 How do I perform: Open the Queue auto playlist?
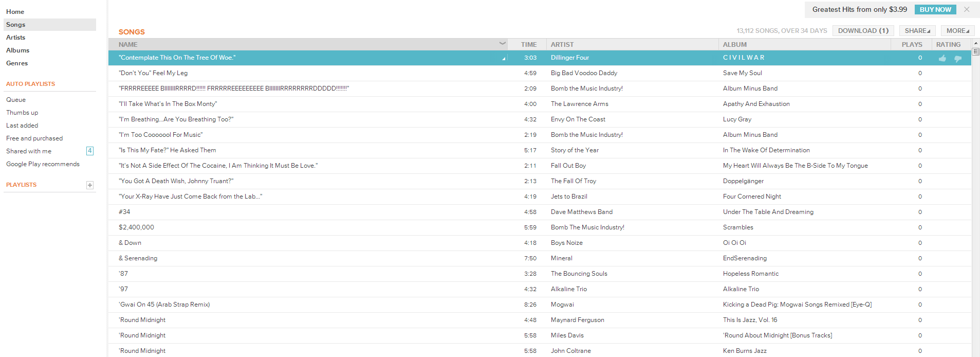click(x=16, y=100)
